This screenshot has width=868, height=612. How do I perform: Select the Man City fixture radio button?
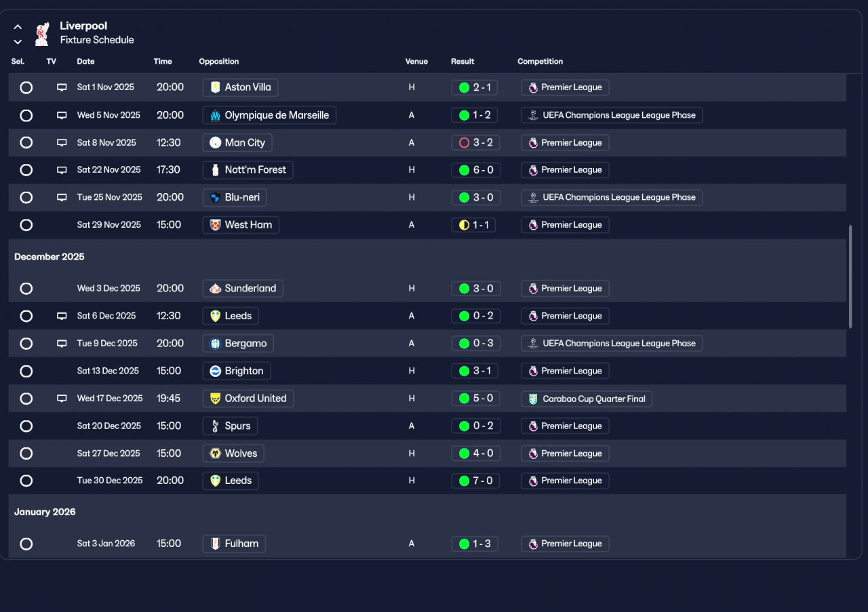[26, 143]
